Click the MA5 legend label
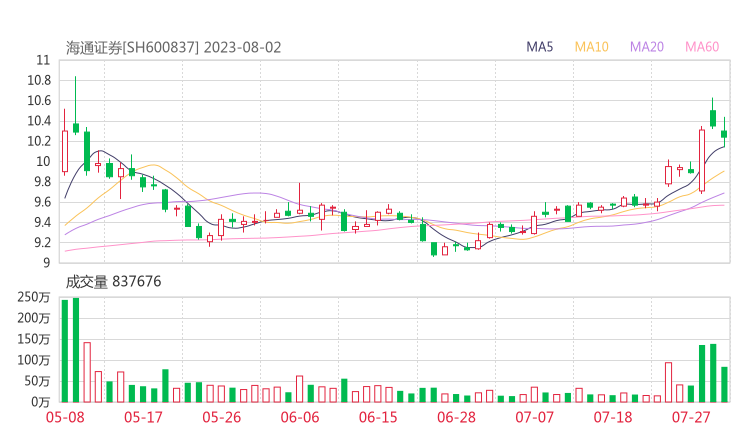Viewport: 740px width, 440px height. 539,47
